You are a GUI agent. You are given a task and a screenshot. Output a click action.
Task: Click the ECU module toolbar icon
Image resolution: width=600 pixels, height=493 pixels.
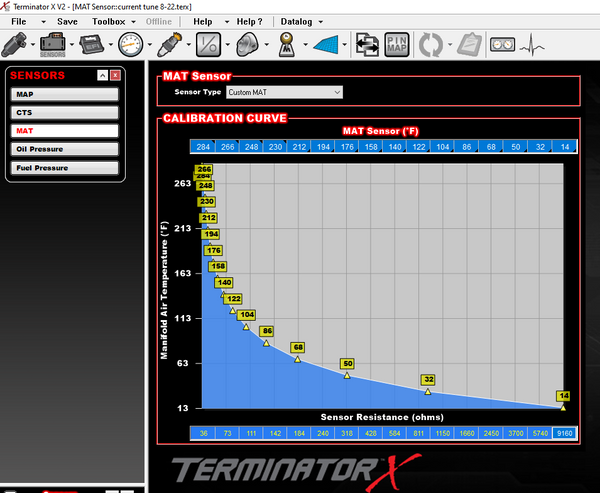coord(92,44)
